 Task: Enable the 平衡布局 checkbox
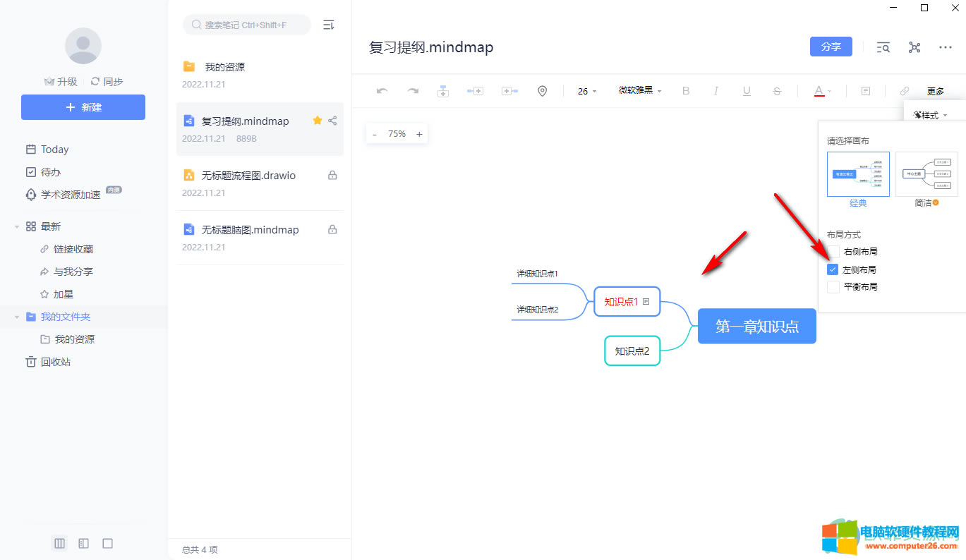click(x=833, y=287)
